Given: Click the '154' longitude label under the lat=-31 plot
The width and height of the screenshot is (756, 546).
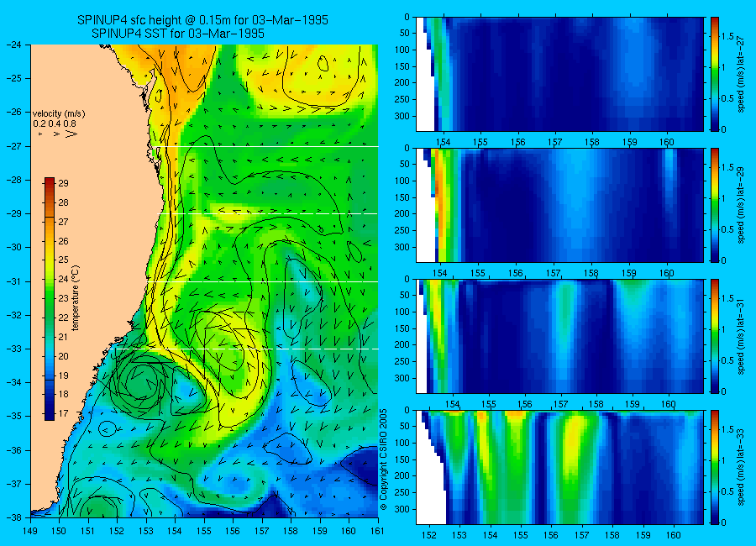Looking at the screenshot, I should click(x=452, y=404).
